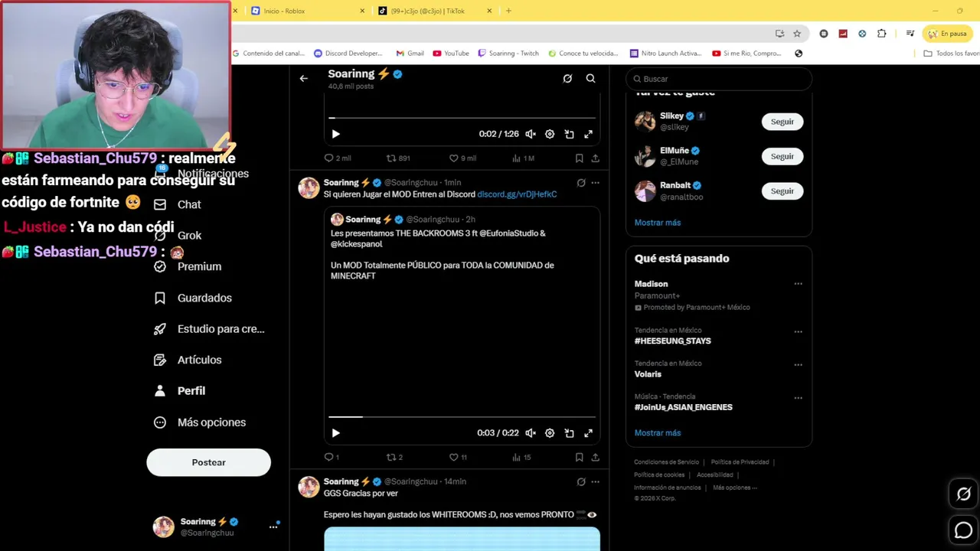Open settings gear on the 0:22 video
The height and width of the screenshot is (551, 980).
(550, 433)
